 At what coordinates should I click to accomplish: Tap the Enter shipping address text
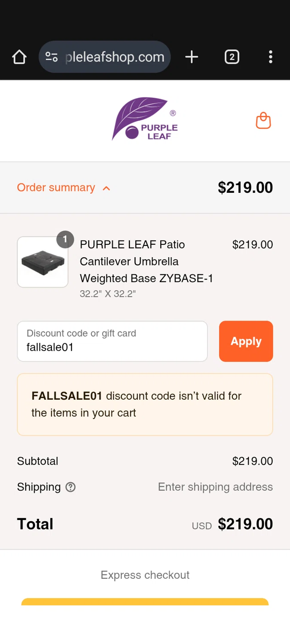pyautogui.click(x=215, y=487)
